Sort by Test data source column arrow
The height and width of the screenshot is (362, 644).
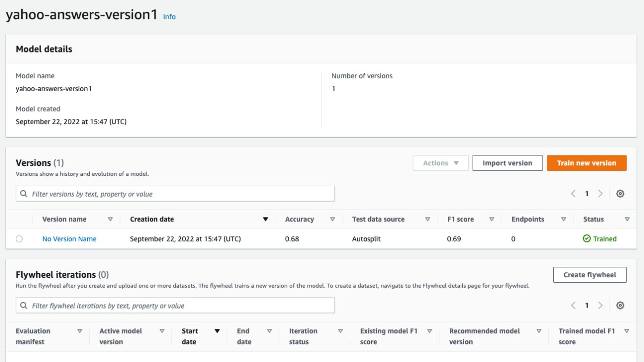pos(428,219)
